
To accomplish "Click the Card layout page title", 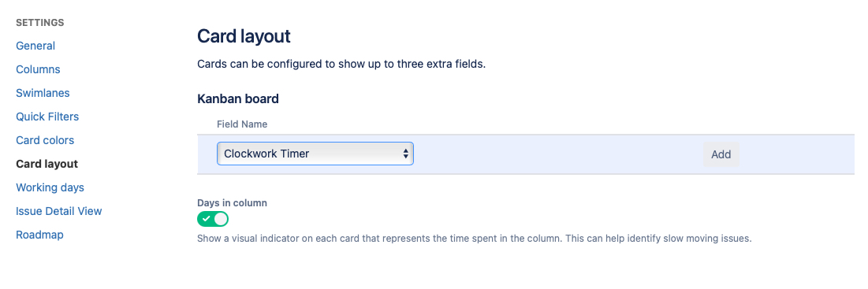I will (244, 36).
